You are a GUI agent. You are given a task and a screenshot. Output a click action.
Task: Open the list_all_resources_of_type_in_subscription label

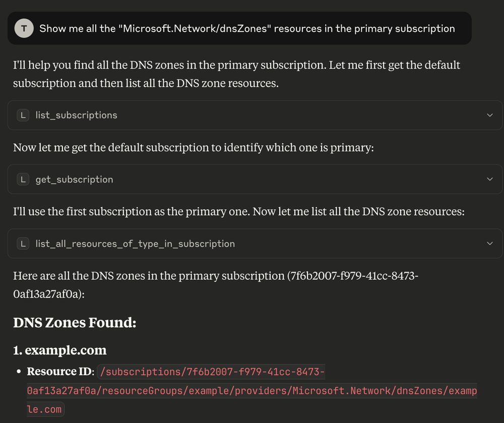coord(135,244)
